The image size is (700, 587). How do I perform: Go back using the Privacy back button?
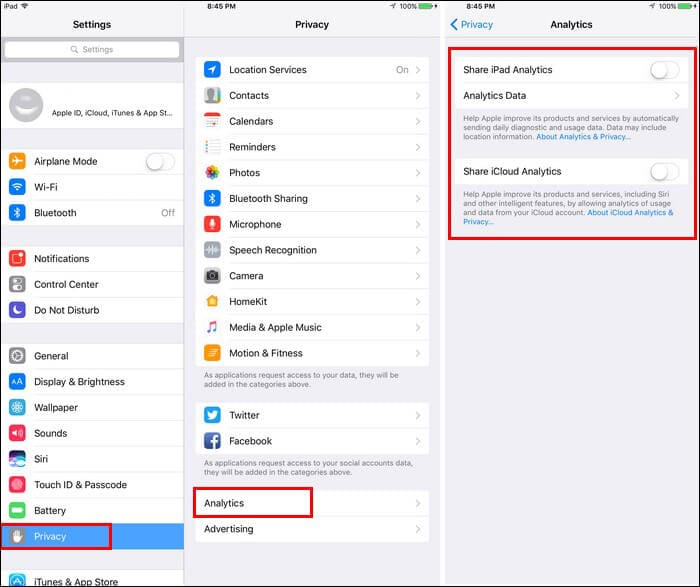coord(471,24)
